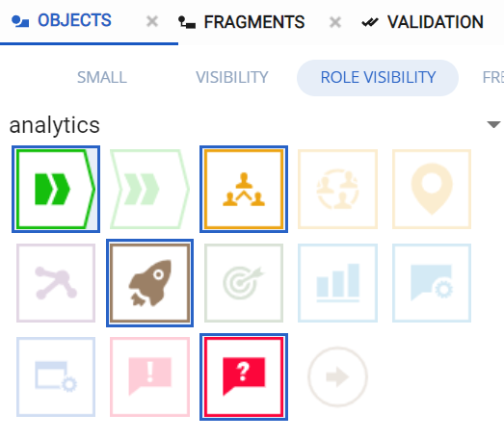Select the green double-chevron process object
This screenshot has width=504, height=440.
56,189
